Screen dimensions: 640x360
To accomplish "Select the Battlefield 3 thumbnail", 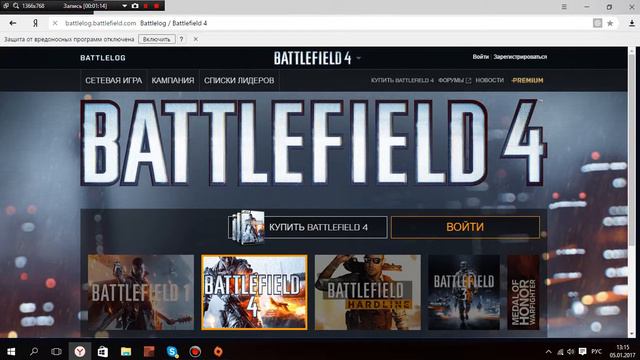I will (464, 292).
